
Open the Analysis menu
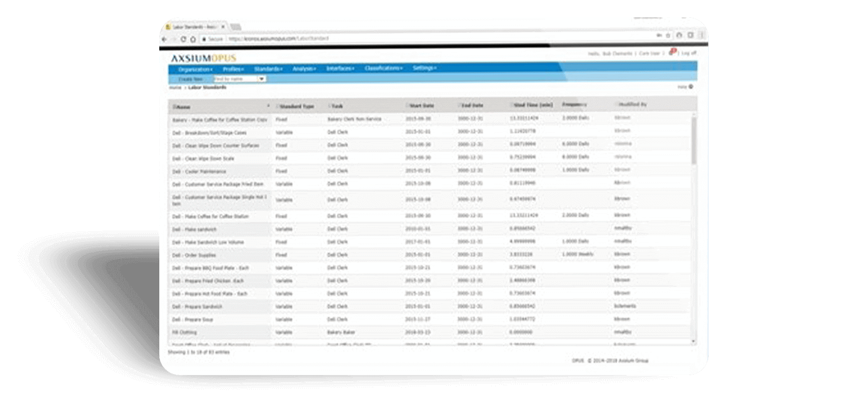point(304,68)
